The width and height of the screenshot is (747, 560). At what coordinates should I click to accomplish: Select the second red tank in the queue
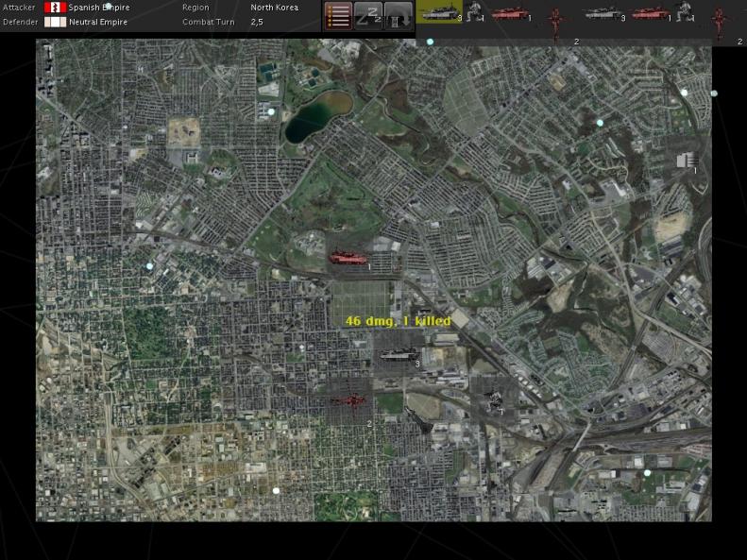point(649,13)
